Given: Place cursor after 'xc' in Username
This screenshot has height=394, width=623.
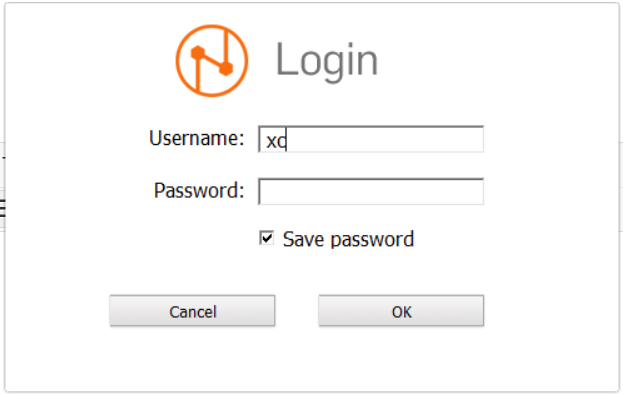Looking at the screenshot, I should [286, 140].
